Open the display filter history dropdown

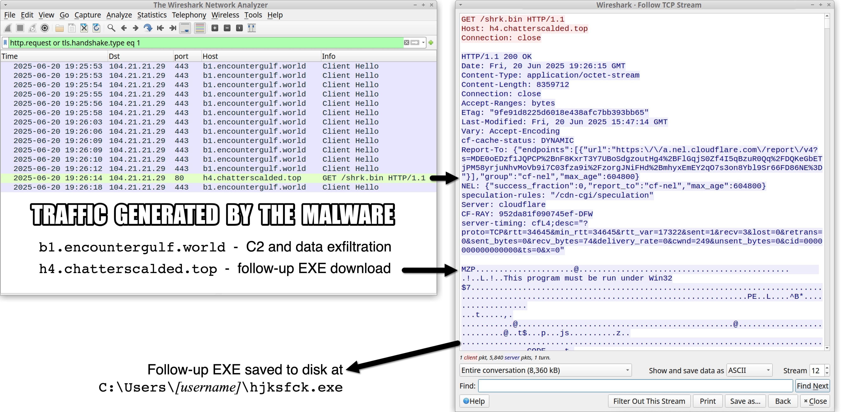pyautogui.click(x=423, y=43)
